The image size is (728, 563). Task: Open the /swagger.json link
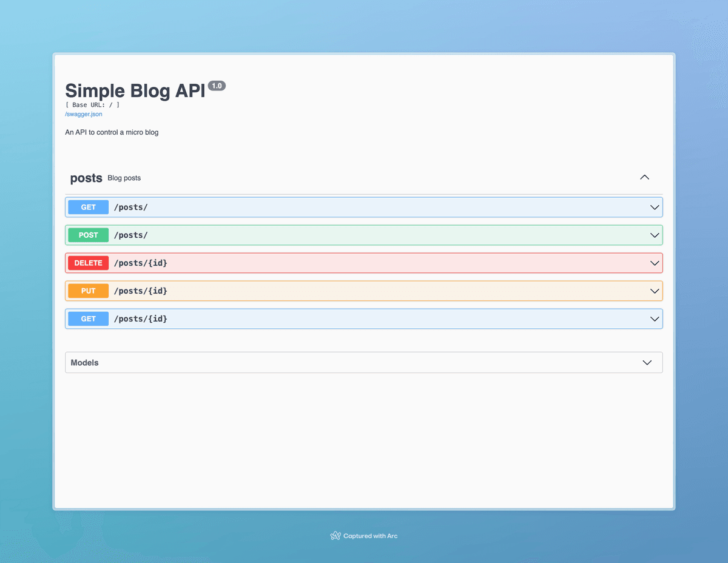[x=84, y=114]
